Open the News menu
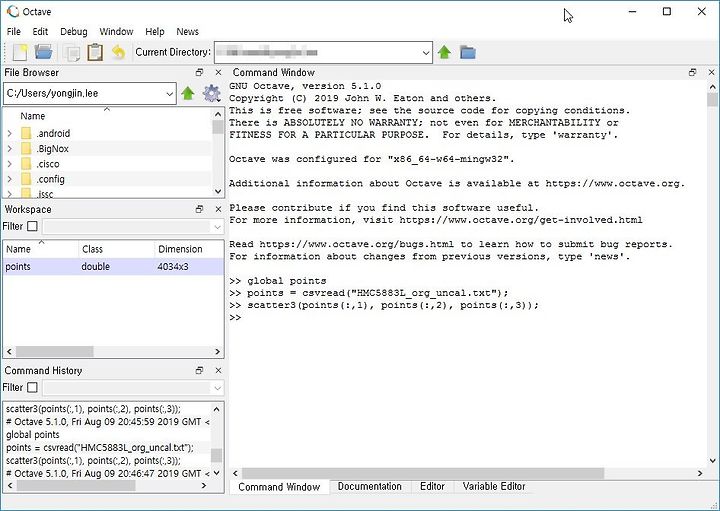 pyautogui.click(x=187, y=32)
